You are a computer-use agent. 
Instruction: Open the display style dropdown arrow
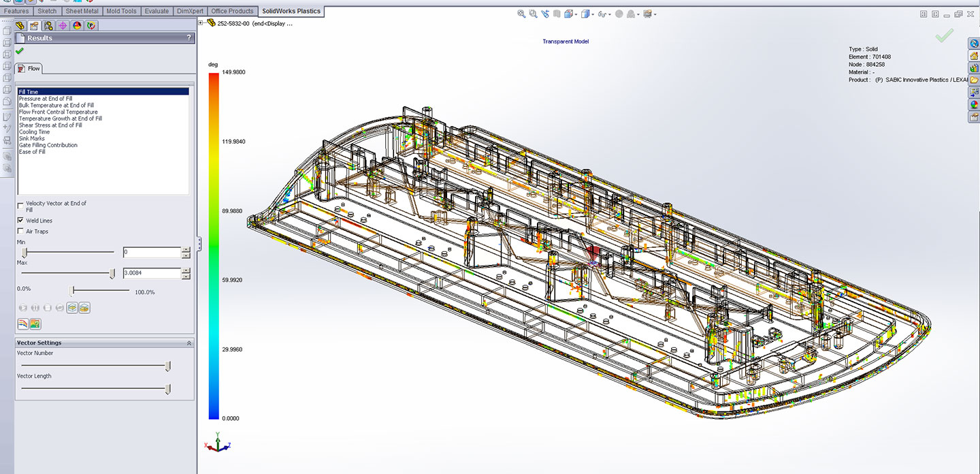[x=593, y=14]
